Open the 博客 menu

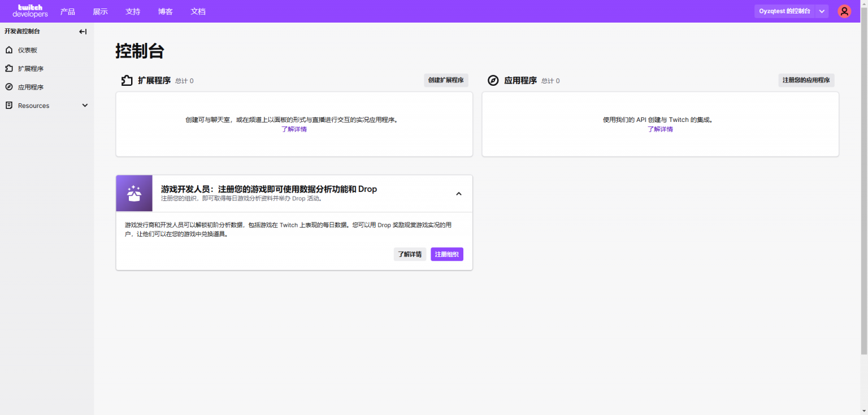(x=166, y=11)
